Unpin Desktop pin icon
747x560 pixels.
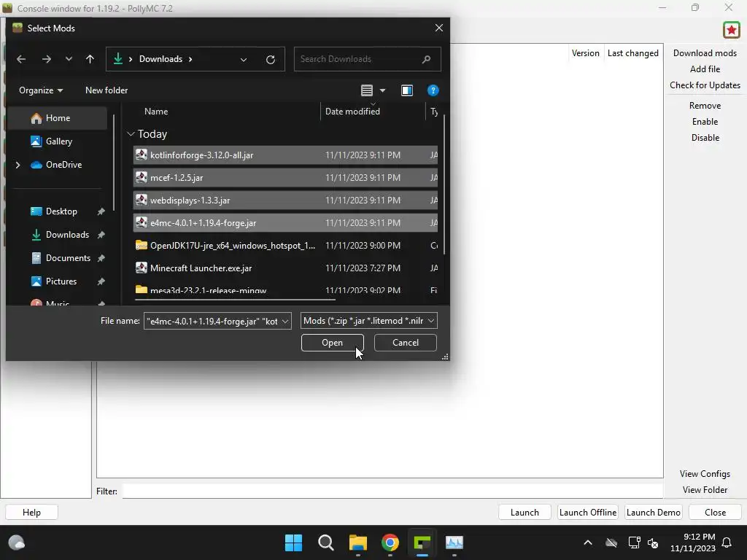101,211
